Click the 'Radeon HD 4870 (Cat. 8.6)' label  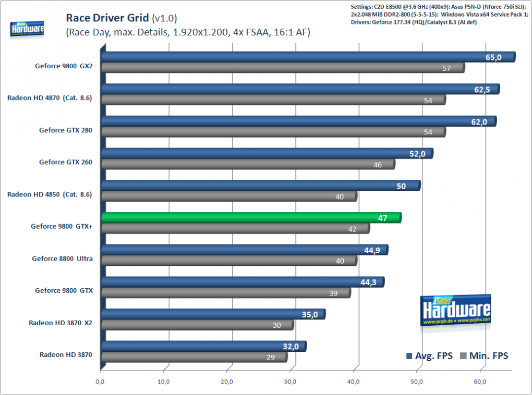50,98
